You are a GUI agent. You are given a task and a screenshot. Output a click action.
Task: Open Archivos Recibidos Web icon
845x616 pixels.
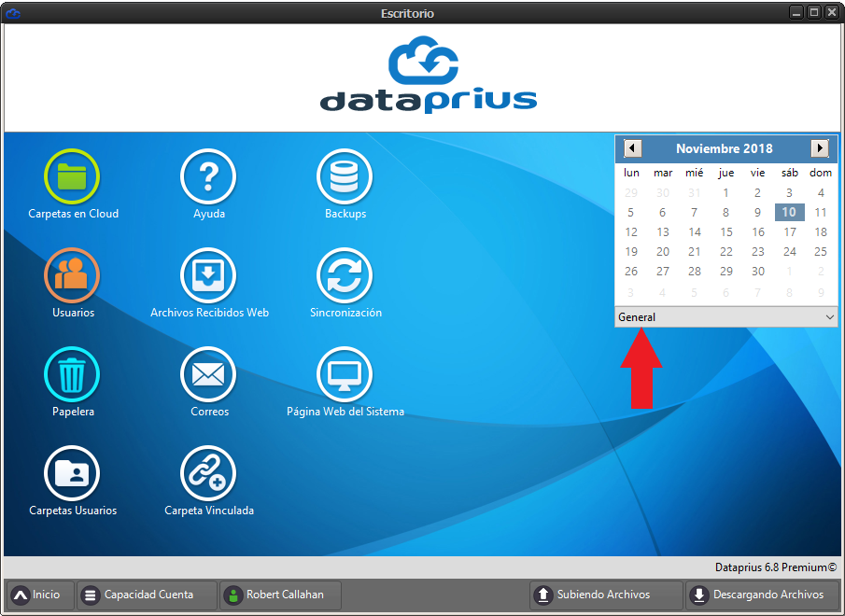pyautogui.click(x=208, y=275)
